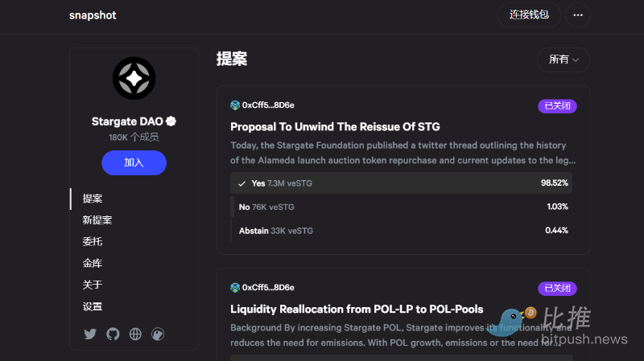Click the second proposal's author avatar icon
644x361 pixels.
(235, 288)
